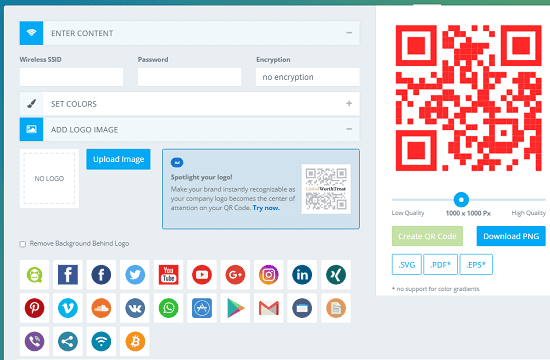The image size is (550, 360).
Task: Choose the VK logo
Action: point(135,308)
